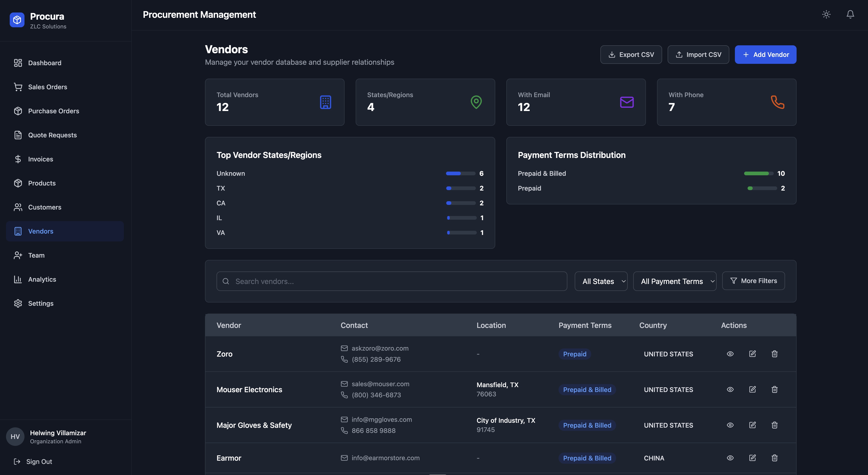Open the More Filters panel
The image size is (868, 475).
[x=753, y=281]
